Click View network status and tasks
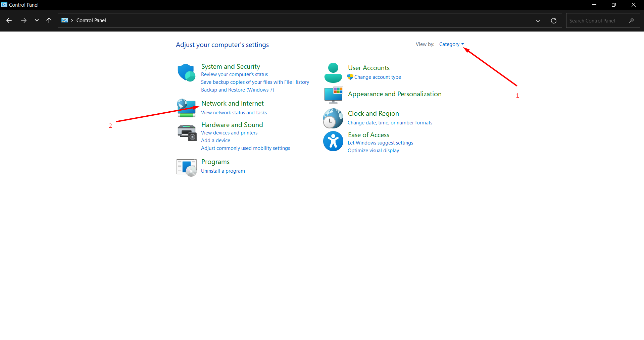 click(234, 113)
